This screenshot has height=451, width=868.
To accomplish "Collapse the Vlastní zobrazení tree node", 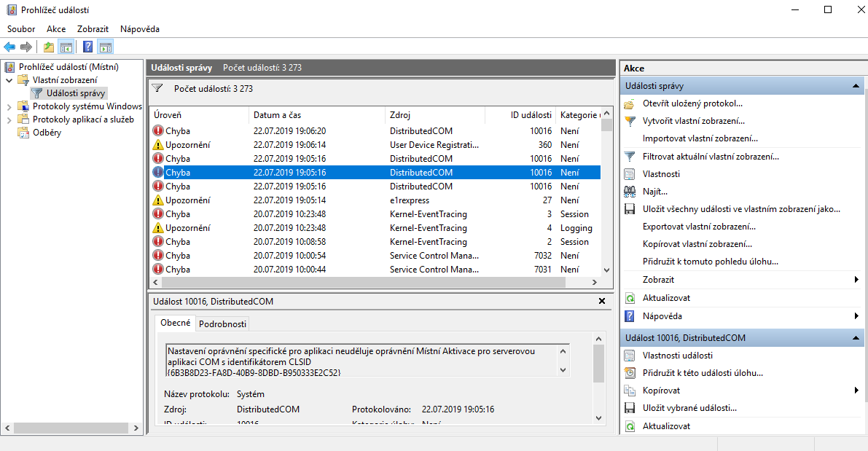I will (9, 80).
